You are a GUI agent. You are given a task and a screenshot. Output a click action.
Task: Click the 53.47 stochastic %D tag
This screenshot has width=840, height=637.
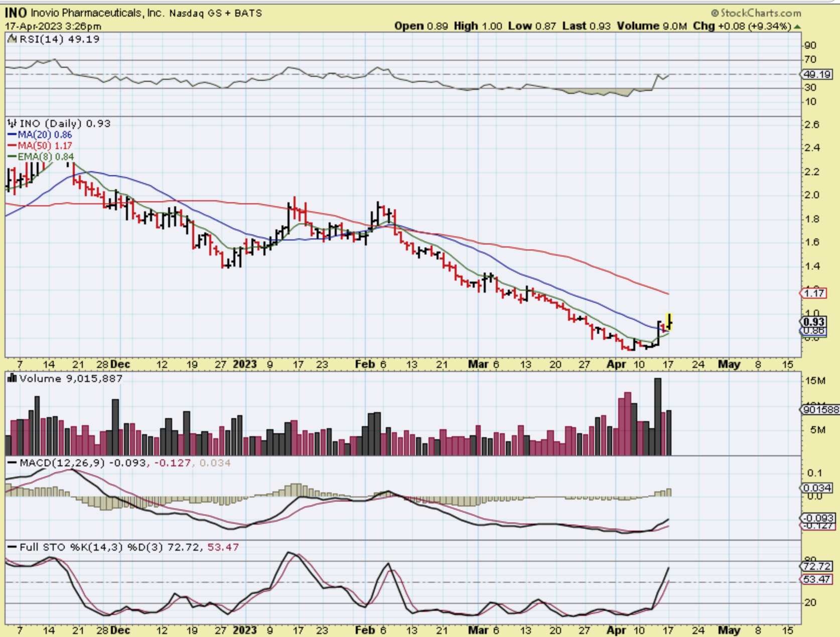[x=817, y=579]
